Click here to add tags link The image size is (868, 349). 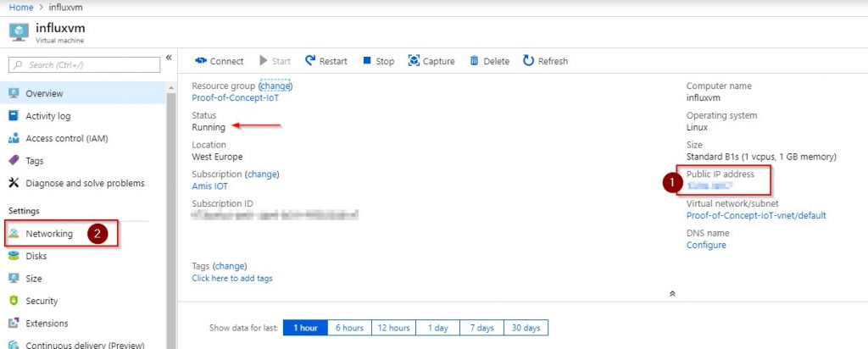pos(232,278)
